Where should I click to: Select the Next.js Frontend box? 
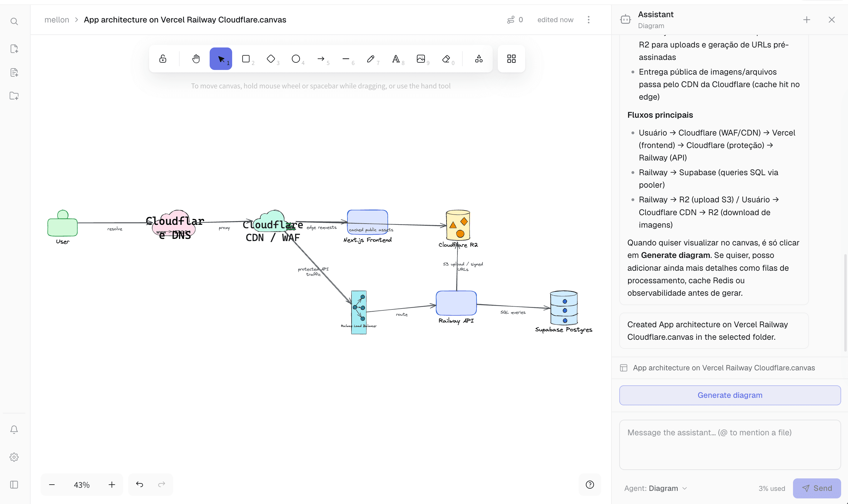click(x=367, y=222)
